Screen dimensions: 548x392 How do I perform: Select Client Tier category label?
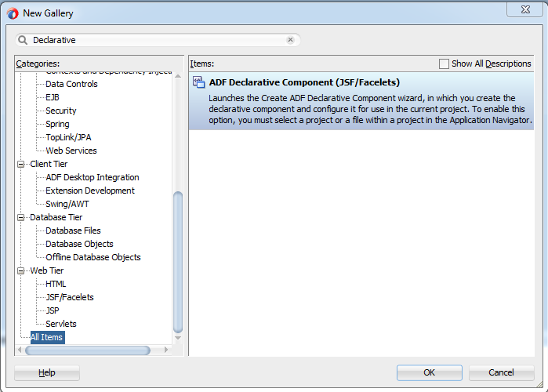49,164
